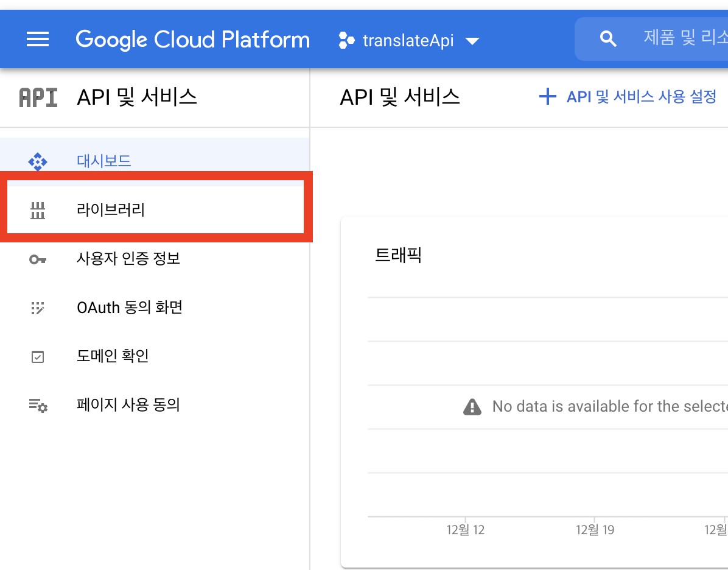Open the 라이브러리 menu item

[155, 210]
